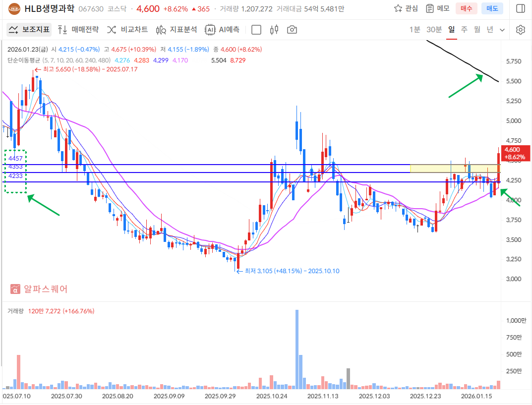
Task: Click the candlestick chart type icon
Action: coord(274,30)
